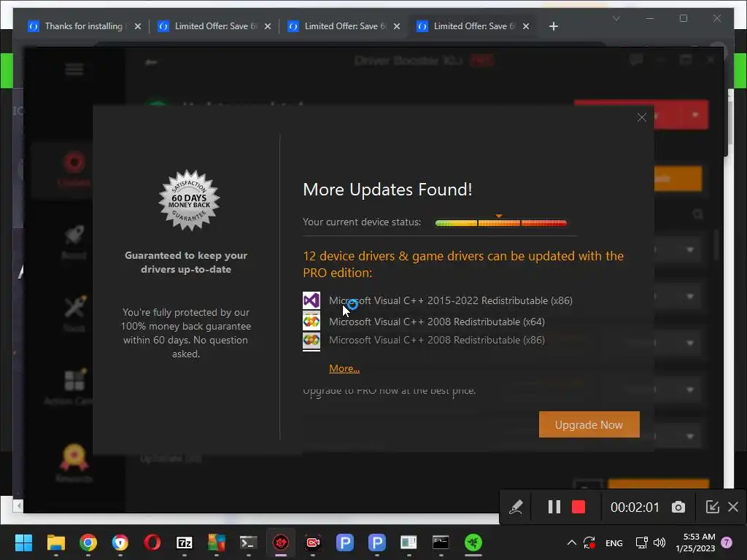Open the recorder annotation pen tool

[x=516, y=507]
